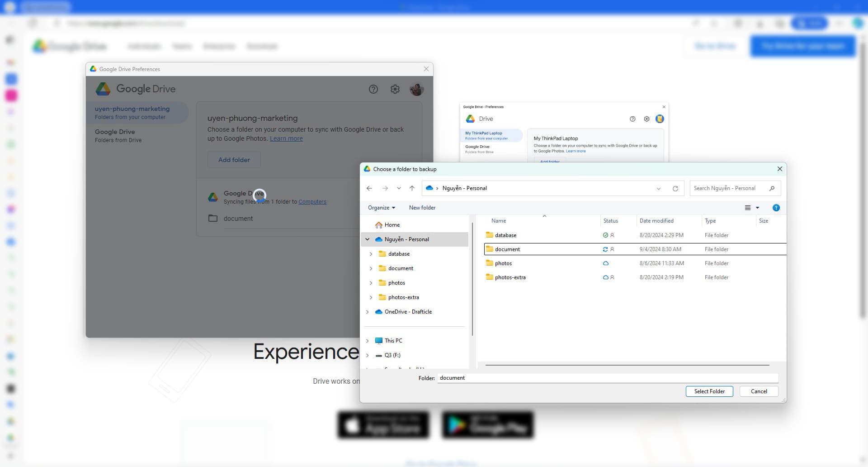868x467 pixels.
Task: Click document folder icon in Preferences
Action: point(213,219)
